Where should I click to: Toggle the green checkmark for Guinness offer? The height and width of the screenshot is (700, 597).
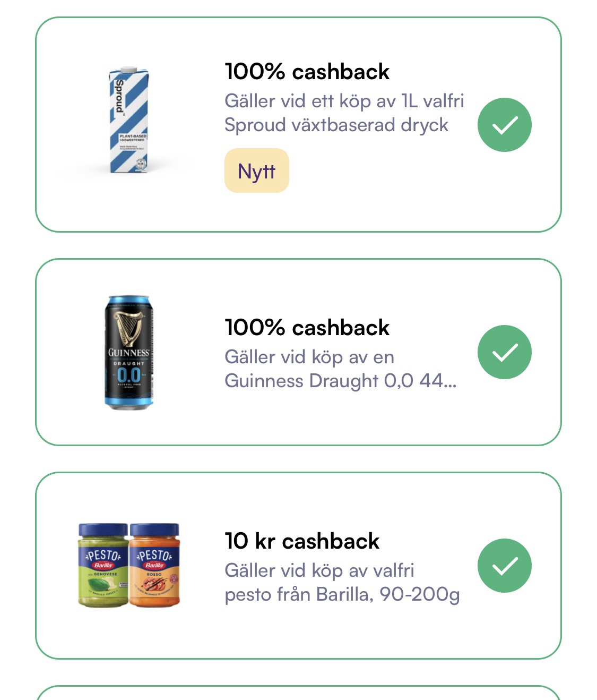tap(504, 352)
